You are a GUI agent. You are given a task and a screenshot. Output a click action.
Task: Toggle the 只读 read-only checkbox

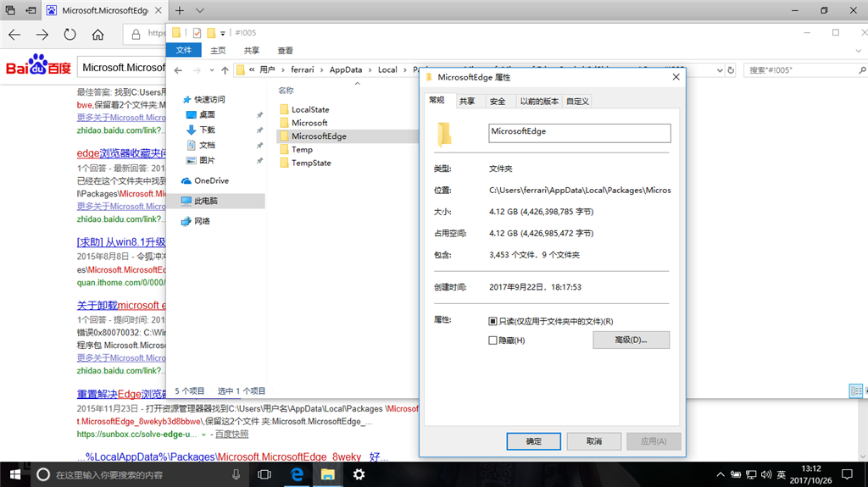pyautogui.click(x=492, y=321)
